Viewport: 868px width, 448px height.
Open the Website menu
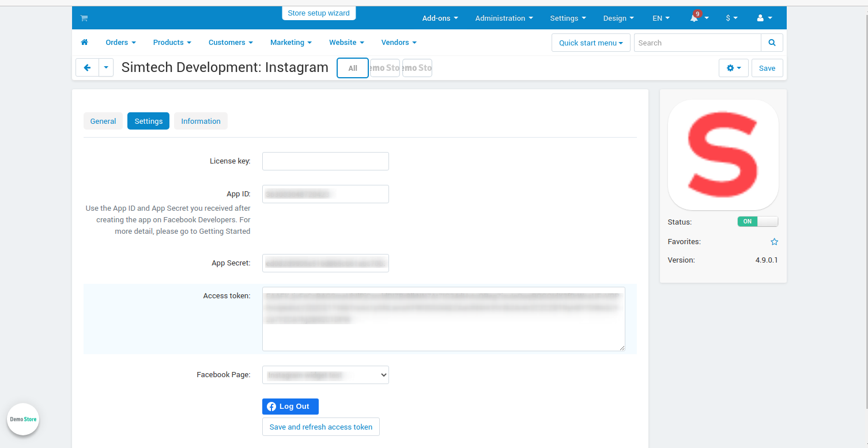tap(347, 43)
